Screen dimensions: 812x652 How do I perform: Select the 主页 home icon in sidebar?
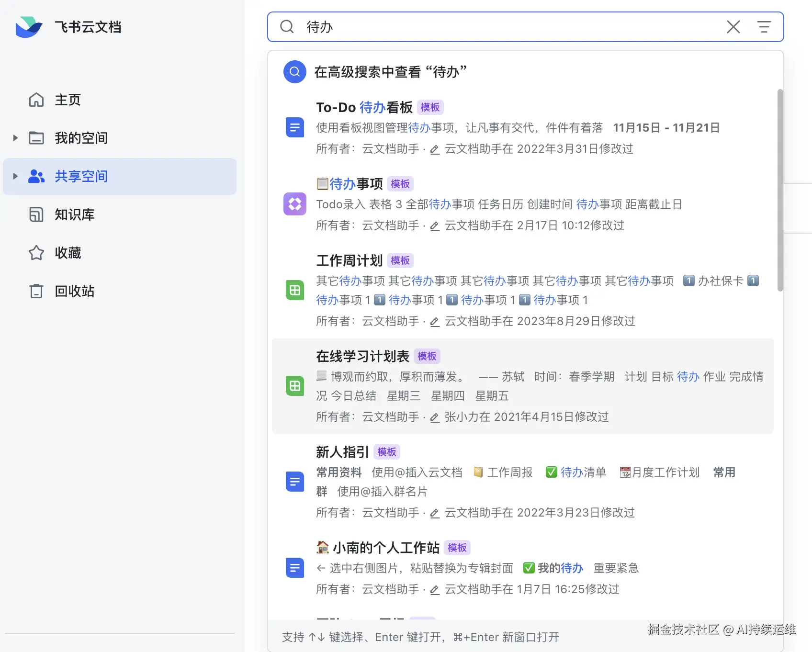[36, 100]
